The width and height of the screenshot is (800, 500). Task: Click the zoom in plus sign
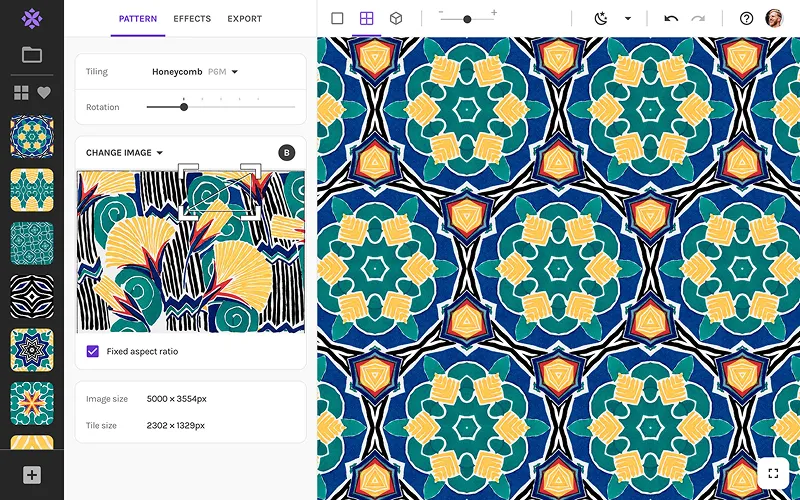pyautogui.click(x=494, y=12)
